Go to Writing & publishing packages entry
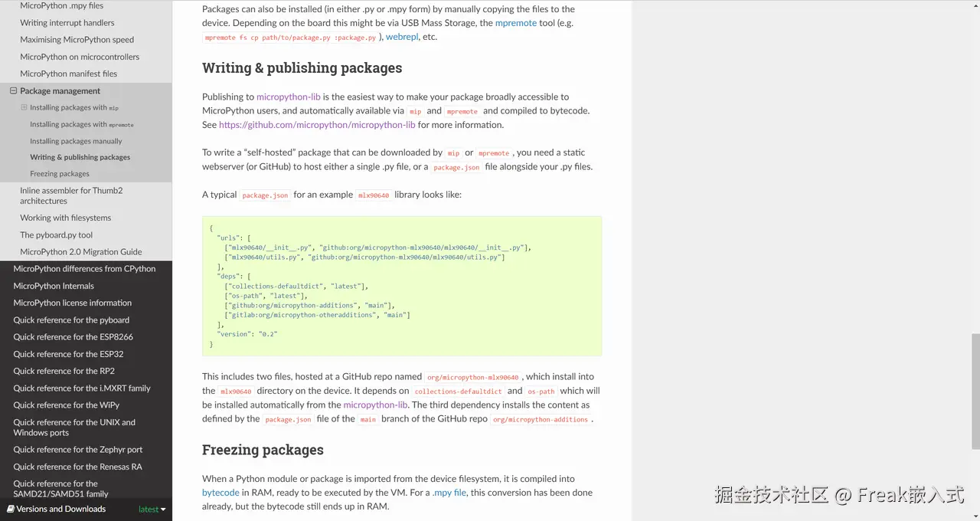The height and width of the screenshot is (521, 980). tap(80, 157)
